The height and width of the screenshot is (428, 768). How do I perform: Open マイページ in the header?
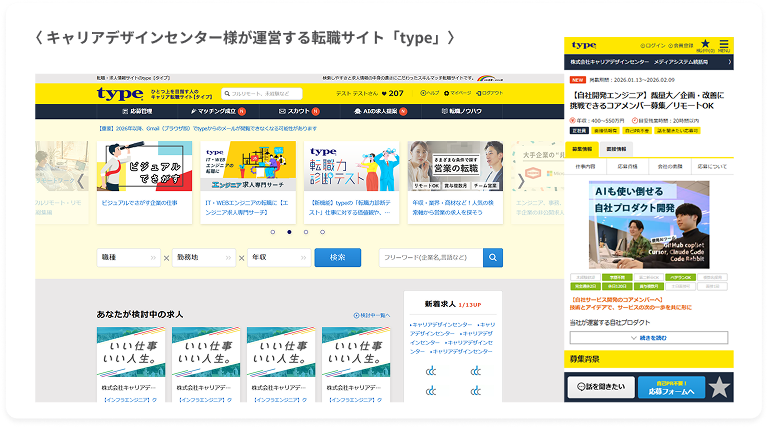(457, 93)
